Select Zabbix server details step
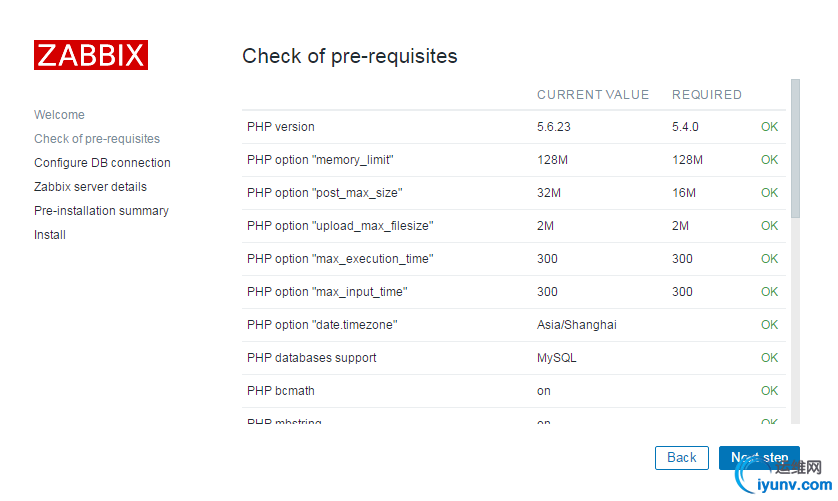Image resolution: width=838 pixels, height=501 pixels. click(x=90, y=187)
